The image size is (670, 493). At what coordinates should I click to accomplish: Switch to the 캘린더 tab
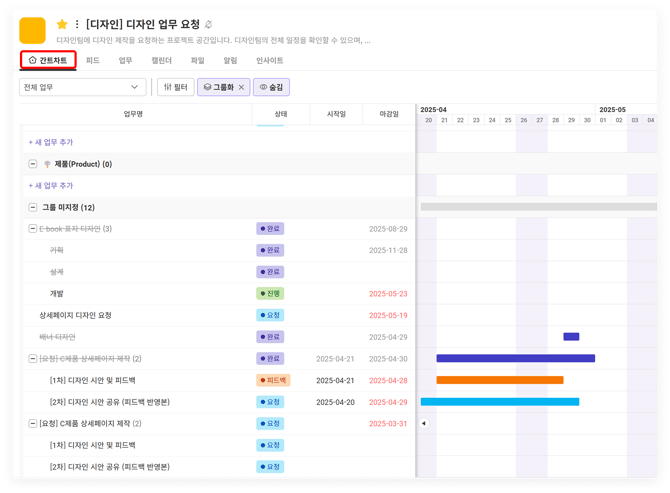click(161, 61)
